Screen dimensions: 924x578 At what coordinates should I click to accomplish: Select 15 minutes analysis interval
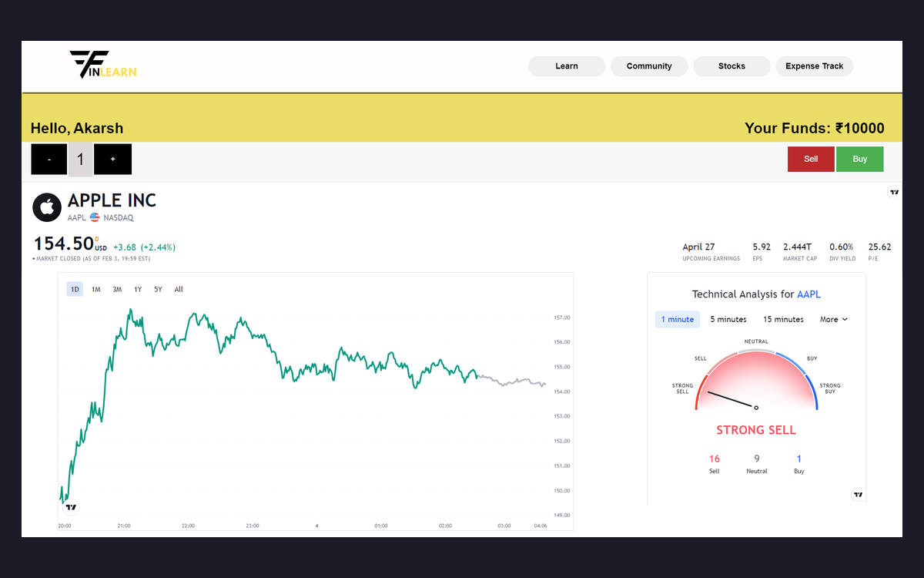(783, 319)
